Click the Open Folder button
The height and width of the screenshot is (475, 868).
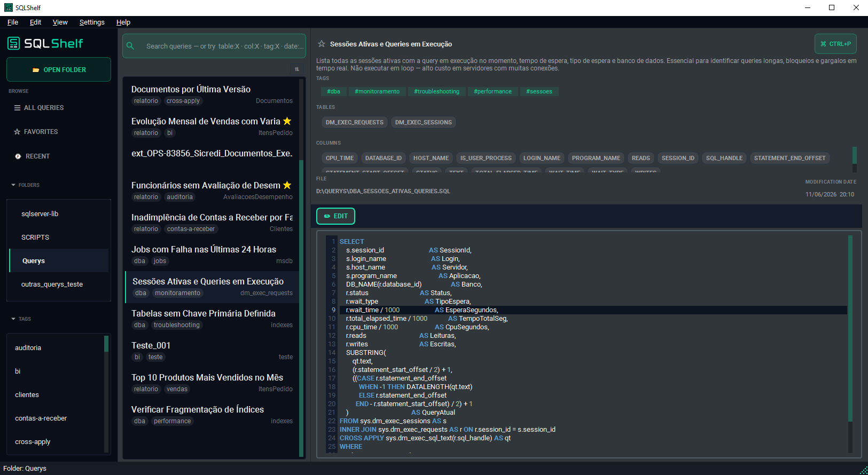(59, 69)
